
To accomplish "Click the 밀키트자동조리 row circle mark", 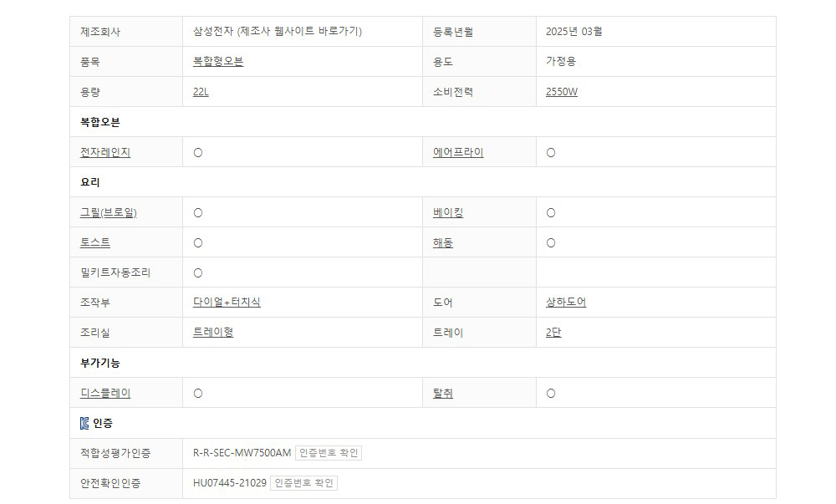I will point(198,272).
